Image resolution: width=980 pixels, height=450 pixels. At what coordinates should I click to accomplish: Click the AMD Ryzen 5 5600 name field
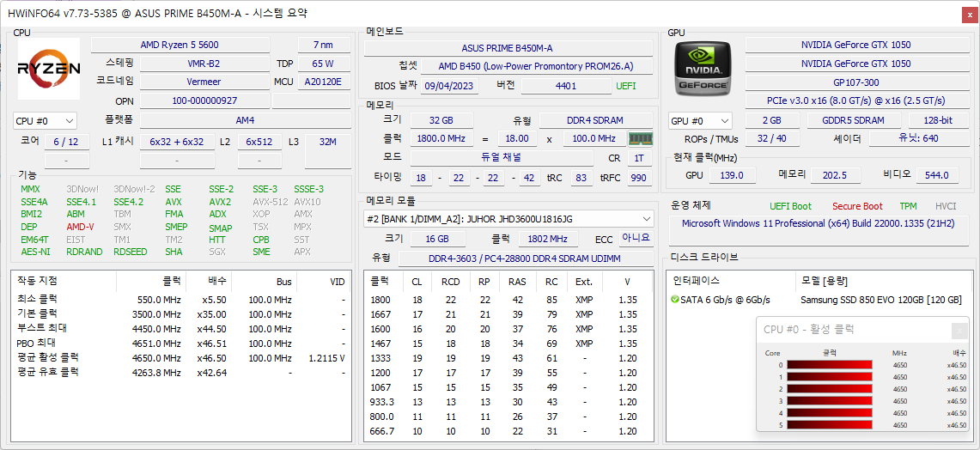coord(180,45)
